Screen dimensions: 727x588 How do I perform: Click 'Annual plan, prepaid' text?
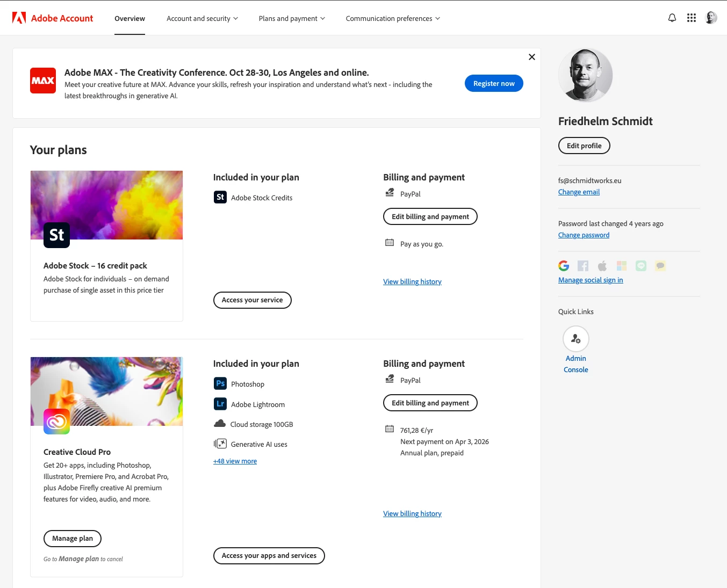432,453
